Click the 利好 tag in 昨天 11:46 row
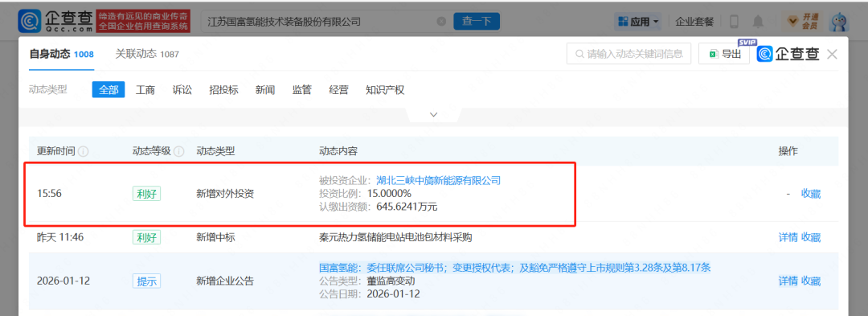Image resolution: width=868 pixels, height=316 pixels. pyautogui.click(x=146, y=237)
